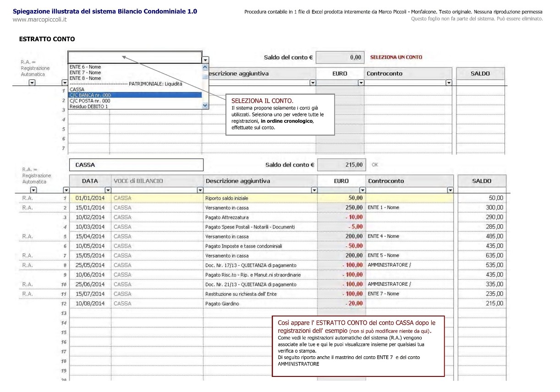Click the 485,00 saldo cell
The image size is (560, 392).
click(482, 236)
